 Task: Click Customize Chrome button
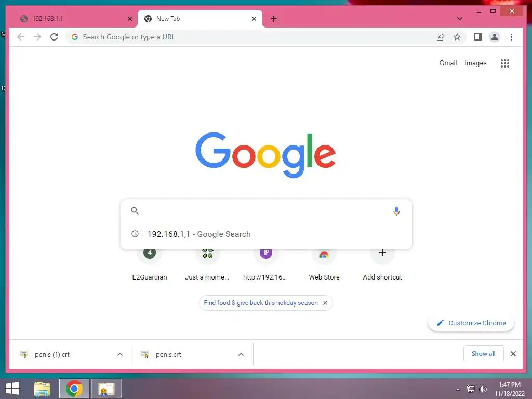click(471, 323)
